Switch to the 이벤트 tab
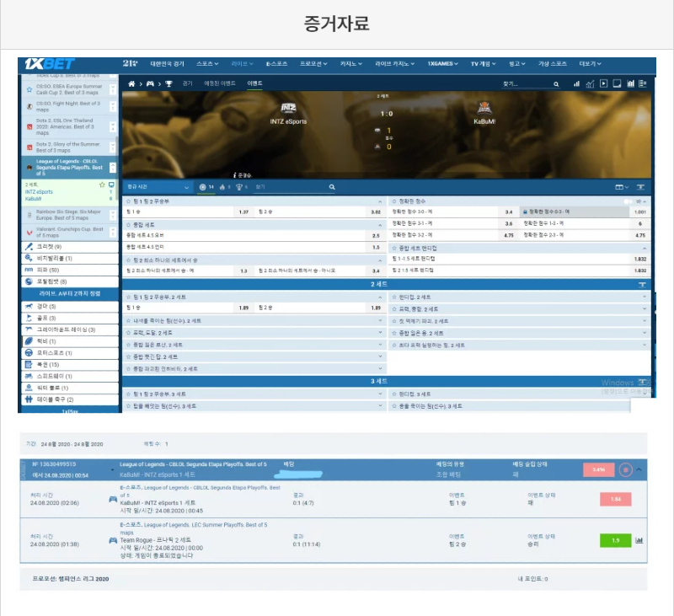Viewport: 674px width, 616px height. tap(254, 84)
